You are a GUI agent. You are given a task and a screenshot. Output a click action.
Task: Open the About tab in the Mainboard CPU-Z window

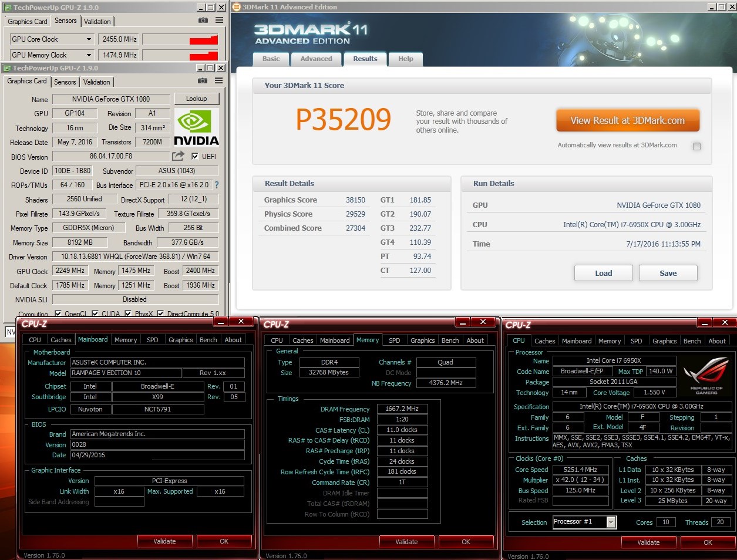[x=233, y=340]
